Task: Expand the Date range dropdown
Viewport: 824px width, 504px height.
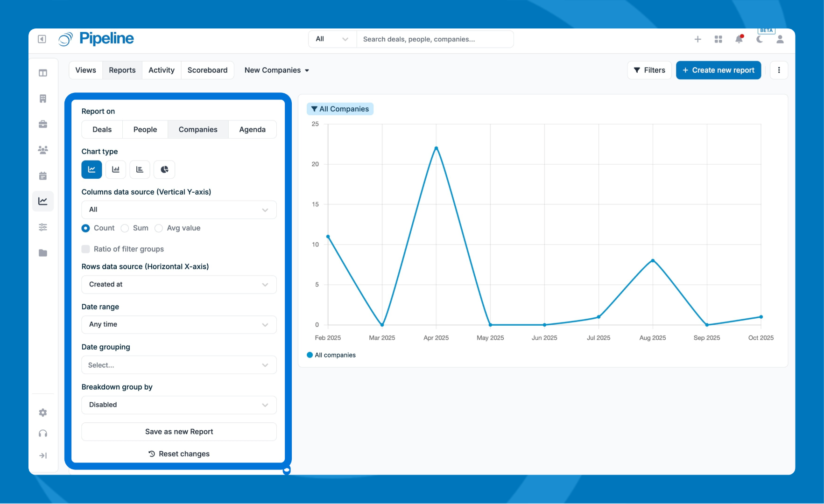Action: 179,324
